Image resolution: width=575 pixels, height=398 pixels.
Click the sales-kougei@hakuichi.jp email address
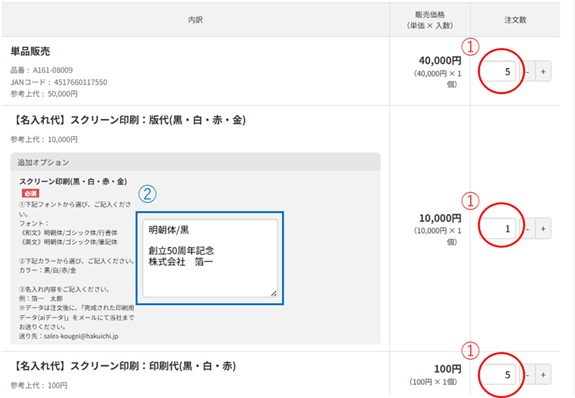click(81, 336)
